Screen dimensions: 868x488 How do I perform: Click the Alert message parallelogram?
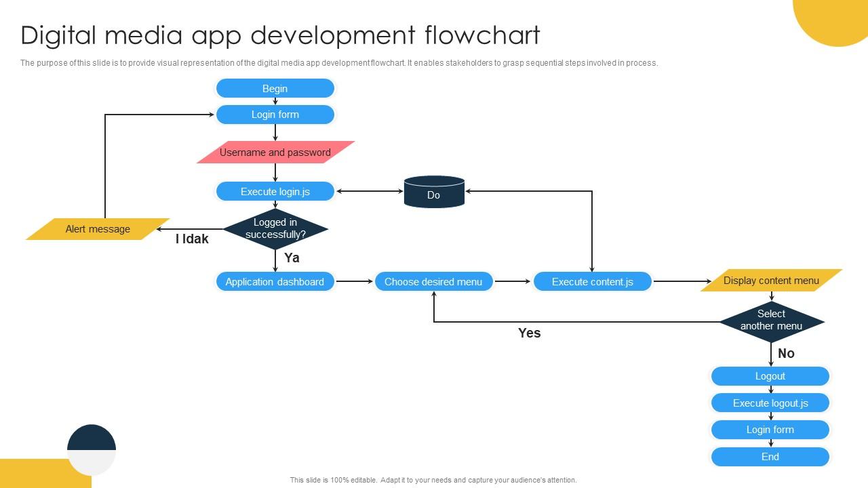[98, 229]
